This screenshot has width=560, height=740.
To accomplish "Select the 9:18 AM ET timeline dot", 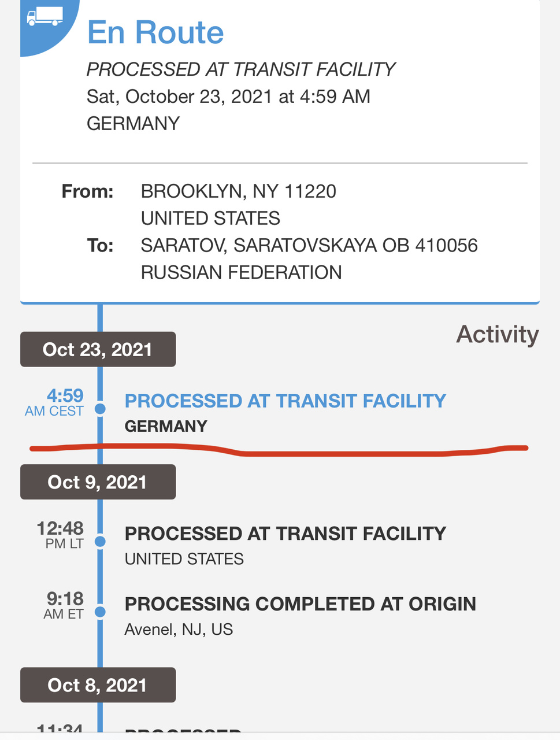I will (x=100, y=612).
